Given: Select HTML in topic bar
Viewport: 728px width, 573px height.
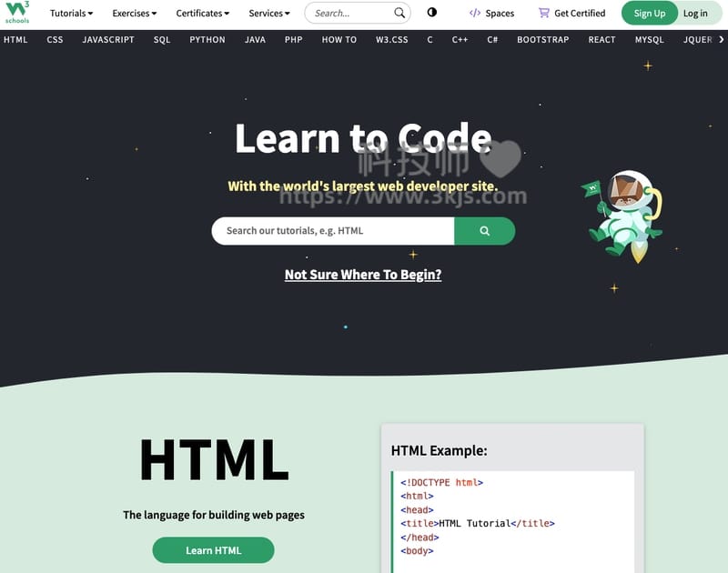Looking at the screenshot, I should coord(15,40).
